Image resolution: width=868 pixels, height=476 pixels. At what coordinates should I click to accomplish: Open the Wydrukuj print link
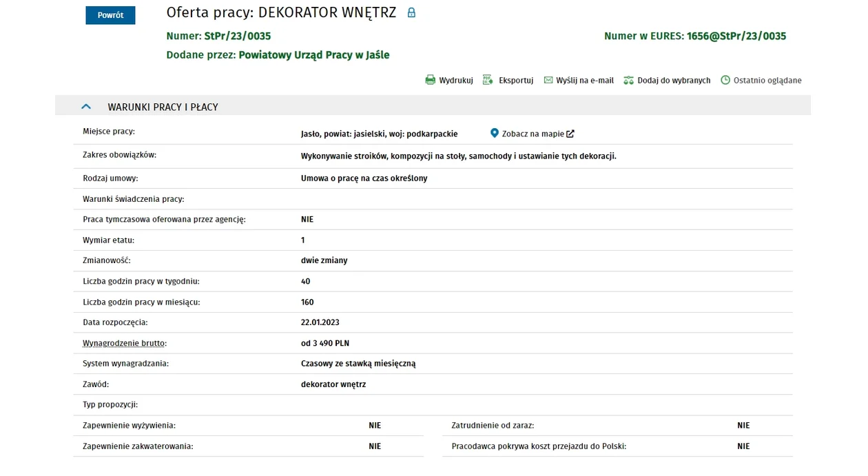tap(456, 81)
